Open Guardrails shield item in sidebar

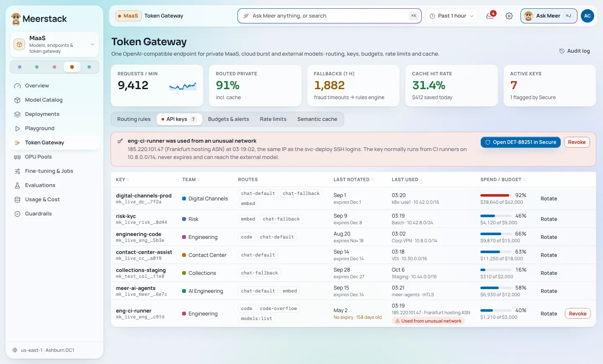[x=54, y=214]
